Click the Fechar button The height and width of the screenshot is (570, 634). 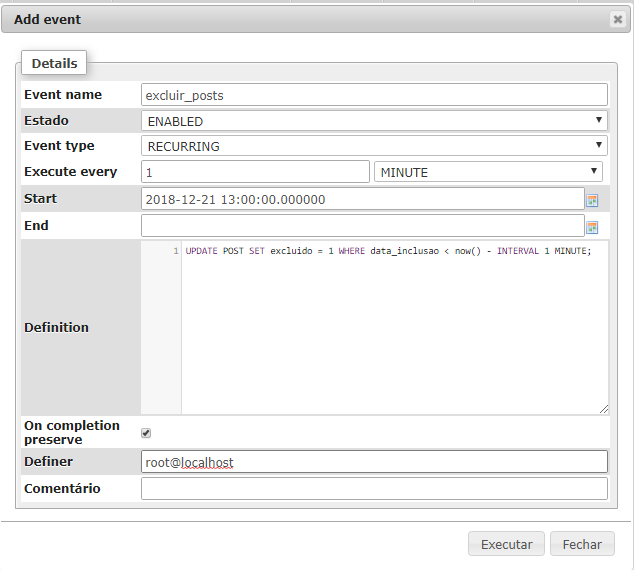point(582,544)
